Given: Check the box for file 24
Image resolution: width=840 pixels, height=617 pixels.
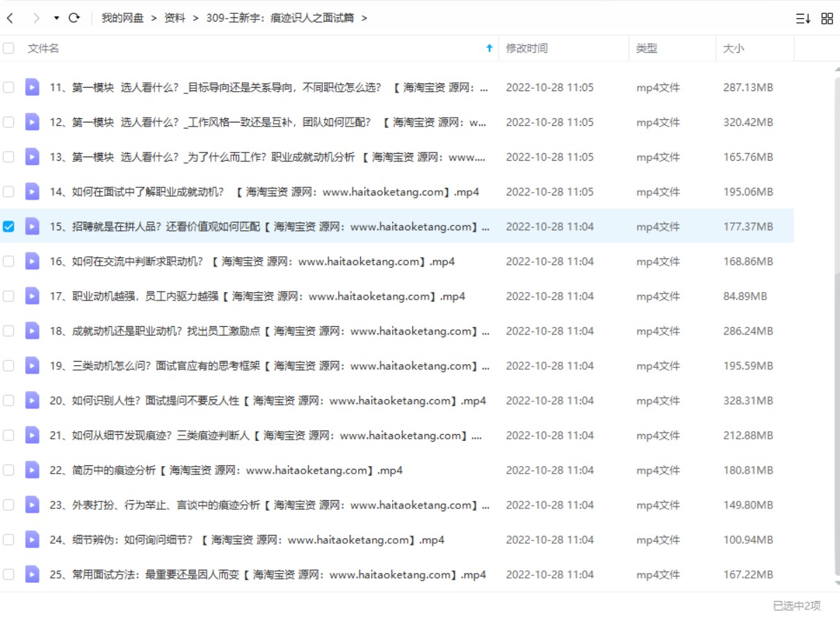Looking at the screenshot, I should (8, 539).
